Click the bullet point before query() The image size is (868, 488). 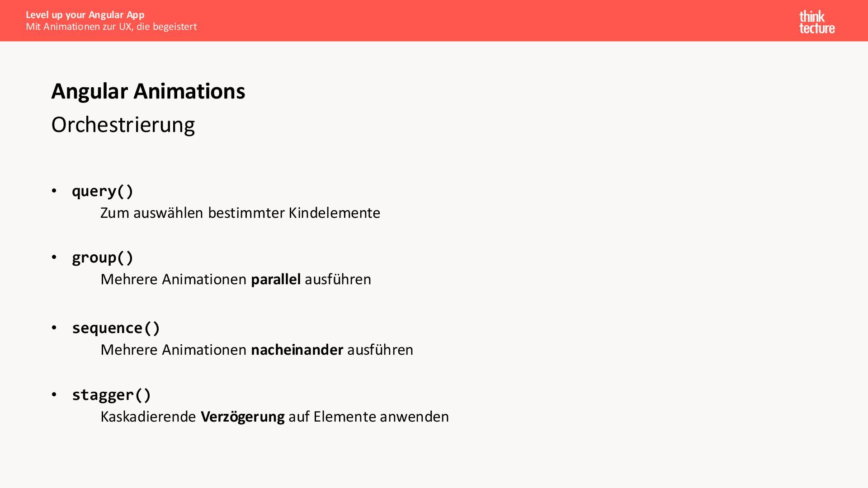tap(54, 191)
